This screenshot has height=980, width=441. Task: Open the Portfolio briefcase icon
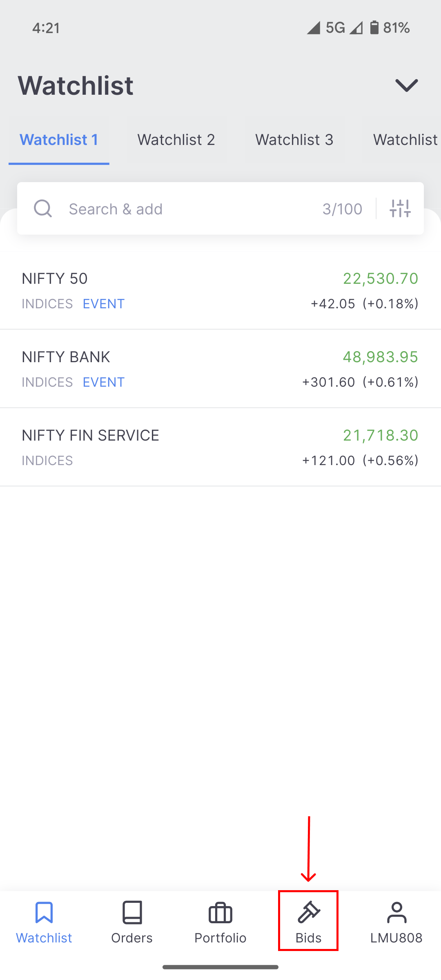[220, 913]
